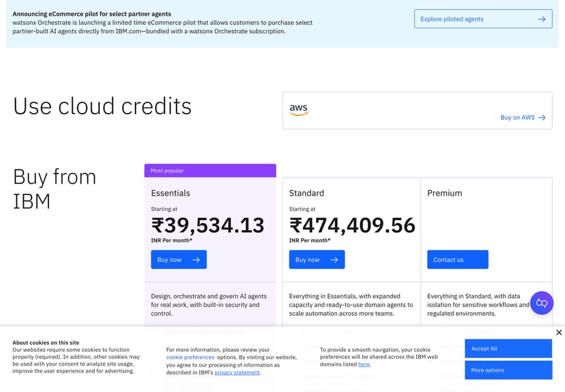
Task: Click the 'here' link for IBM domains
Action: [x=364, y=364]
